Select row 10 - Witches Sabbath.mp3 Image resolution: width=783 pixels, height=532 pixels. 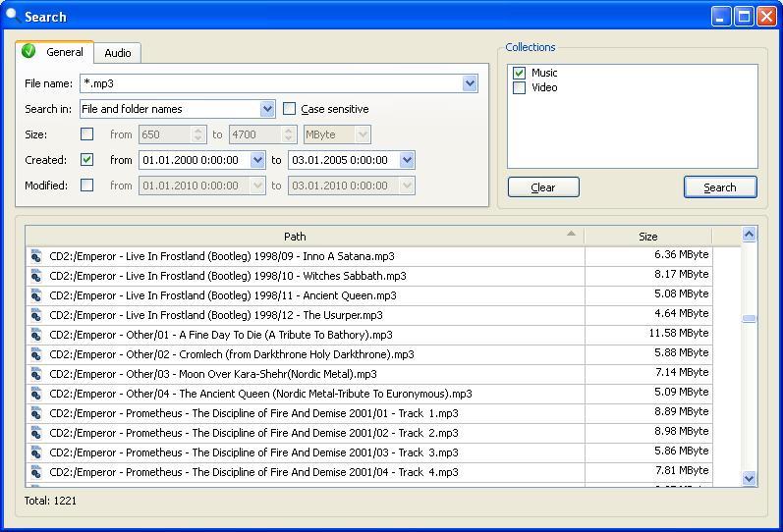[x=369, y=276]
